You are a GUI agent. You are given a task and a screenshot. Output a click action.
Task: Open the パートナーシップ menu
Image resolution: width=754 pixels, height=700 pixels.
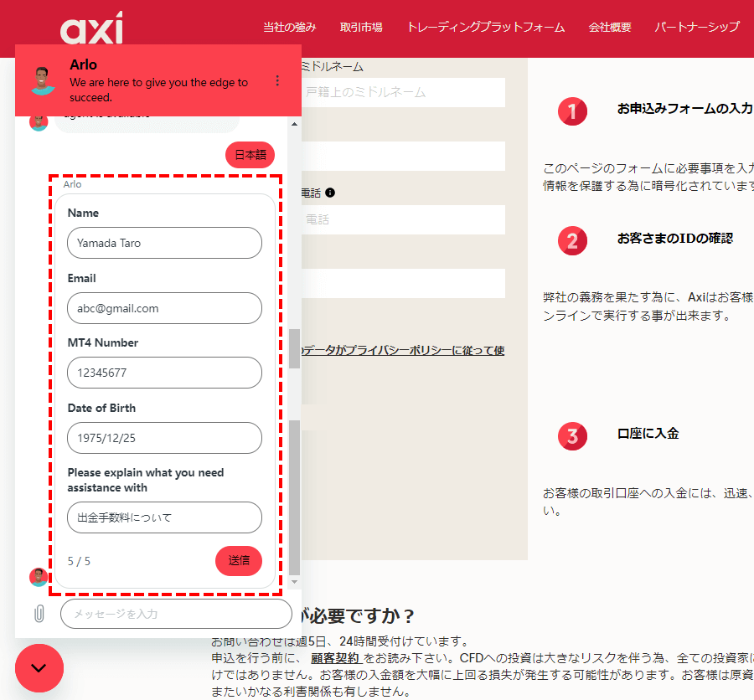pos(697,28)
